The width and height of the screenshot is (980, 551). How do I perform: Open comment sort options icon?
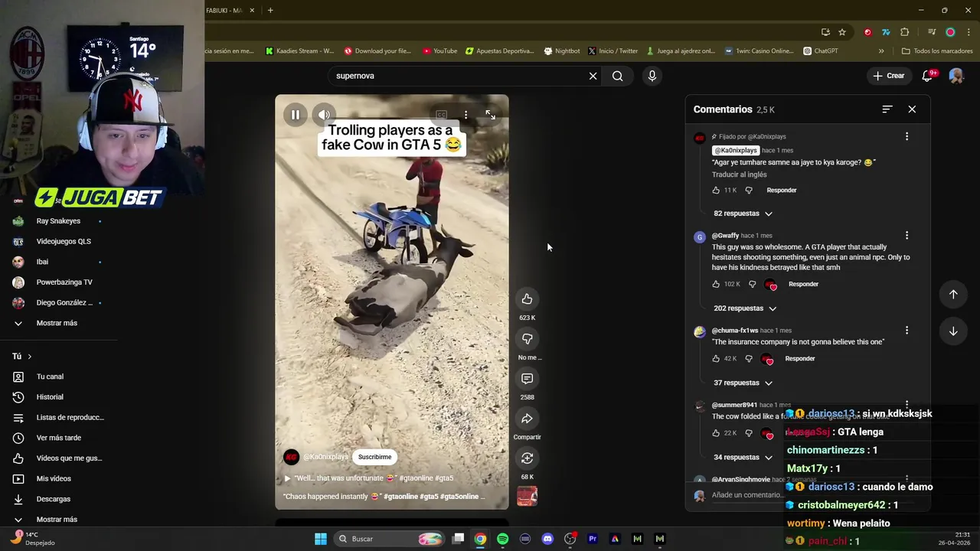(887, 109)
